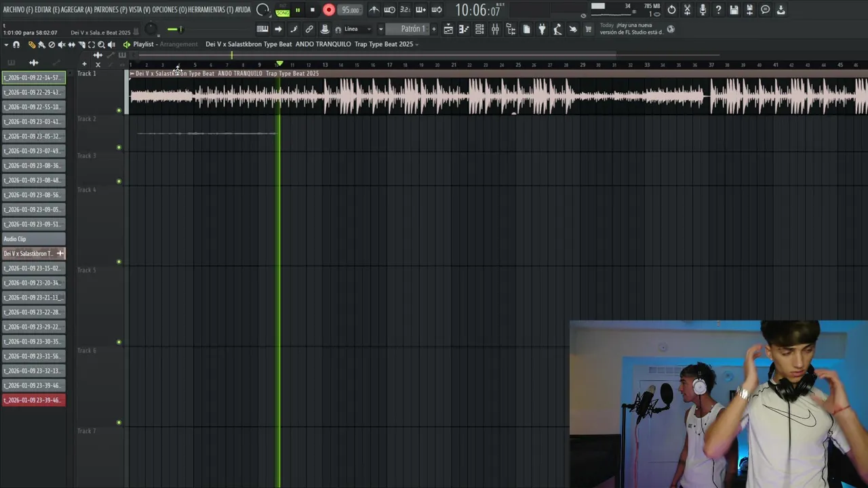Viewport: 868px width, 488px height.
Task: Open the Línea snap dropdown
Action: pos(356,29)
